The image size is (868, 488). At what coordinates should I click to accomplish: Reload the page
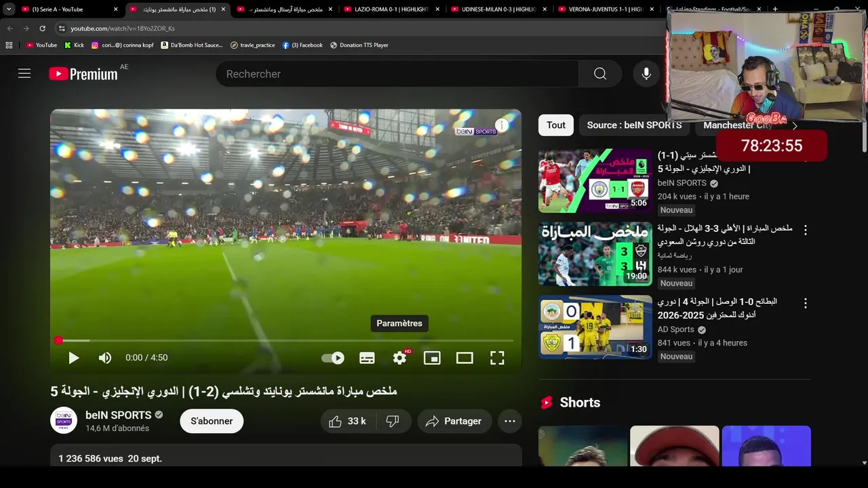click(42, 28)
